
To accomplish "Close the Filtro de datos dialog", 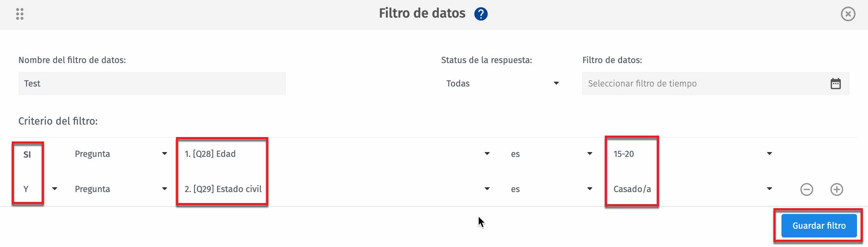I will click(x=848, y=14).
